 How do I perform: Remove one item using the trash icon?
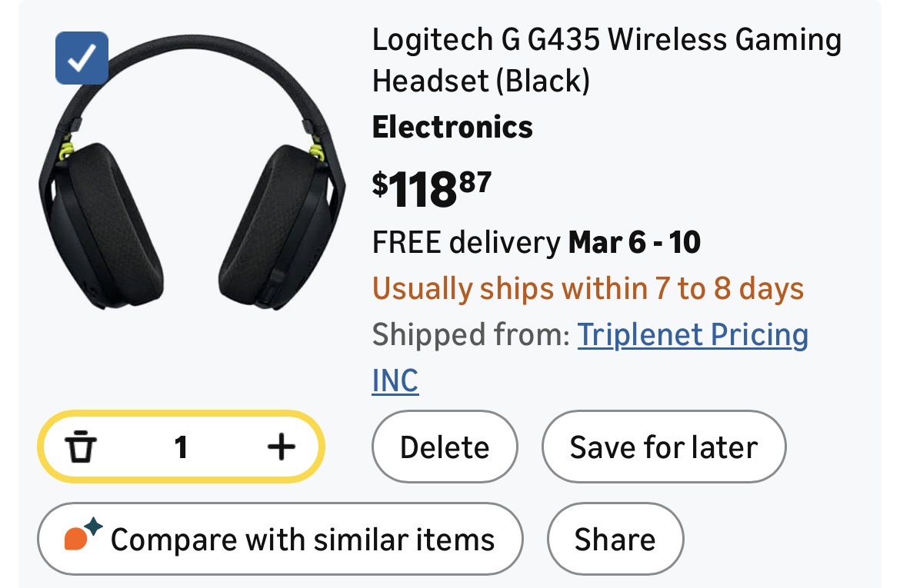[81, 447]
